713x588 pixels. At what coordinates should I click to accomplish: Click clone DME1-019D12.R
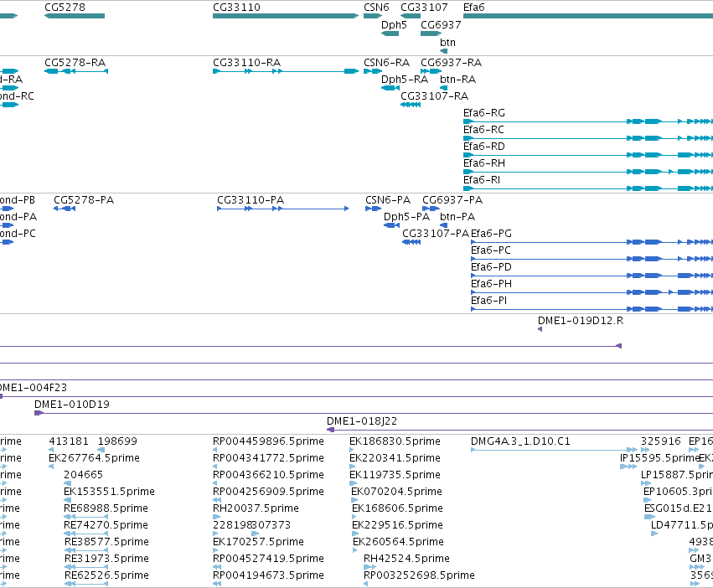540,329
